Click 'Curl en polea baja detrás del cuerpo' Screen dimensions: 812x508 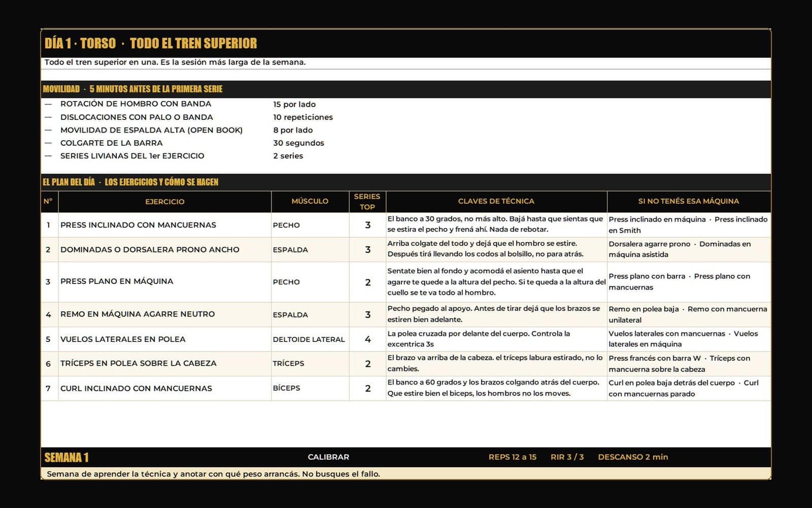(689, 388)
